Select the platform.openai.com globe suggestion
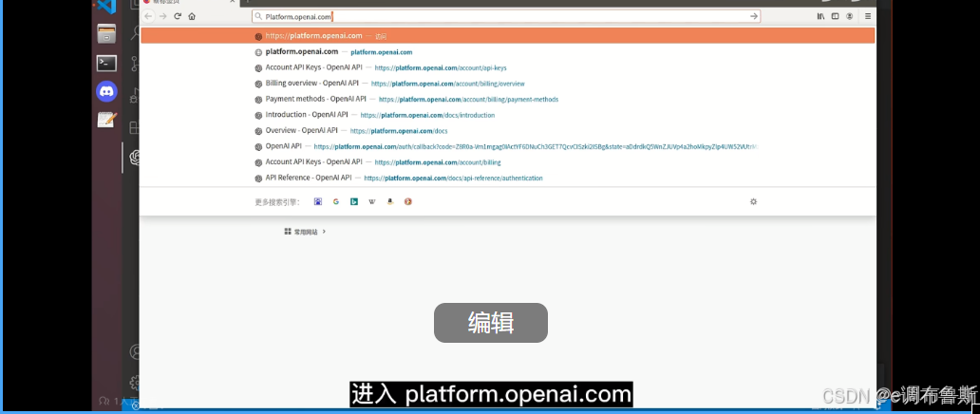980x414 pixels. pyautogui.click(x=507, y=52)
